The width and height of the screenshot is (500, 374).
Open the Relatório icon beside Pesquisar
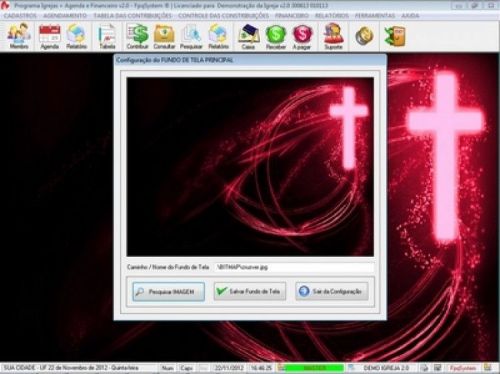(219, 36)
